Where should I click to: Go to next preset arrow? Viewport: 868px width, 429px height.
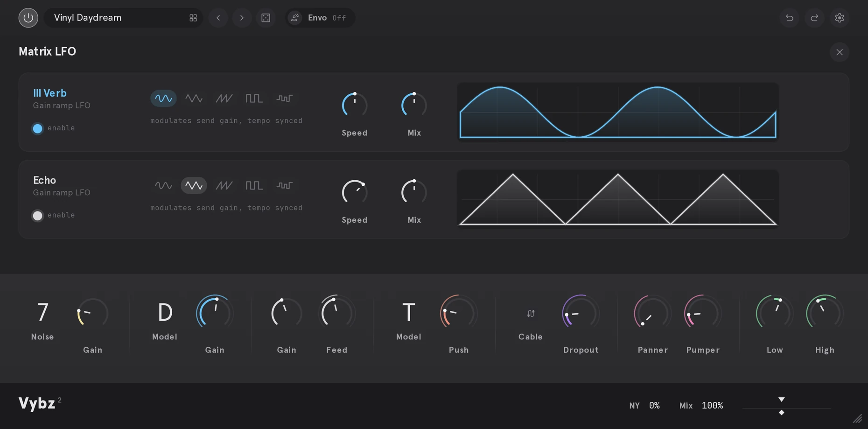click(242, 18)
